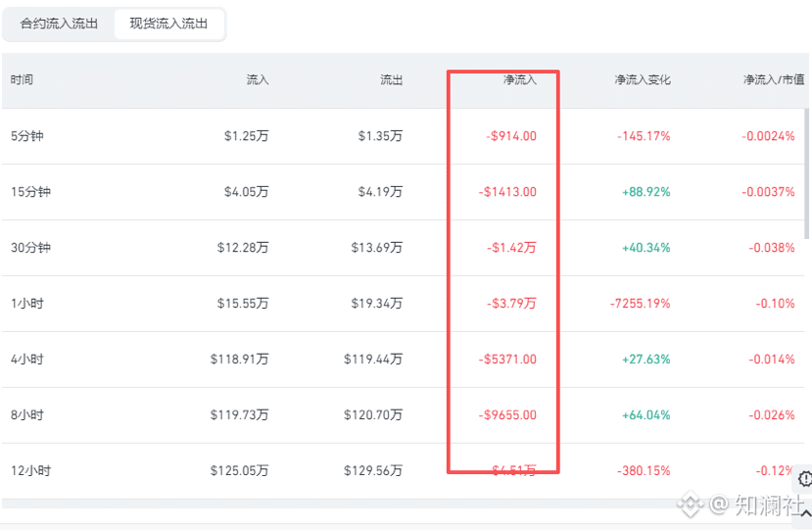Switch to the 合约流入流出 tab
This screenshot has height=530, width=812.
[59, 24]
